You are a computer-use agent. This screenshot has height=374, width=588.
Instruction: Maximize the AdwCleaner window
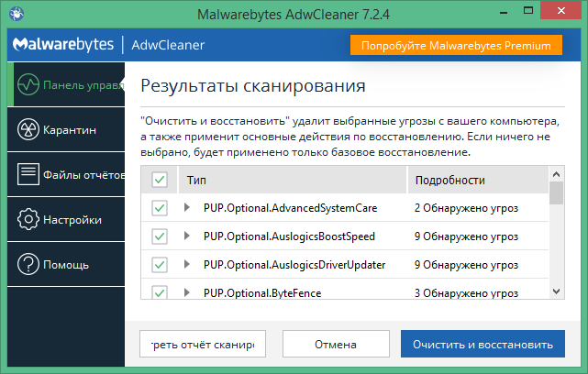tap(528, 10)
